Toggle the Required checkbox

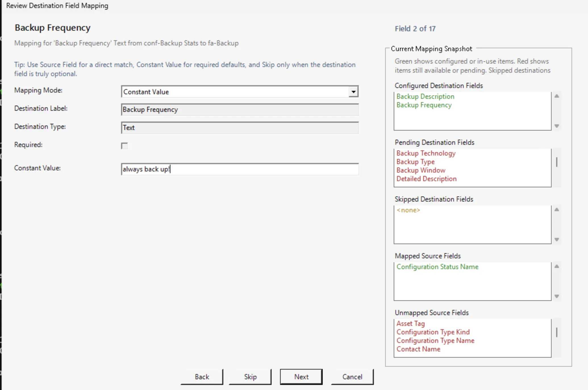(x=124, y=146)
